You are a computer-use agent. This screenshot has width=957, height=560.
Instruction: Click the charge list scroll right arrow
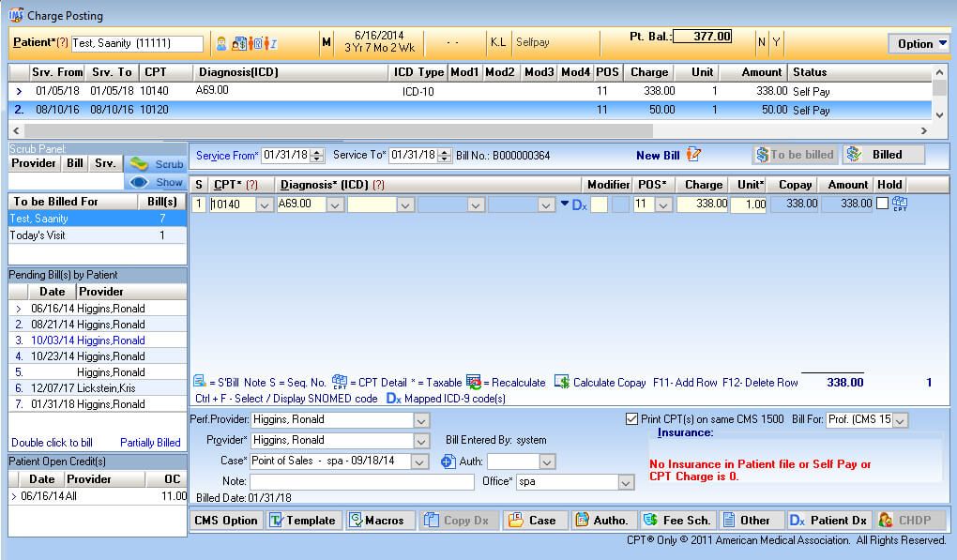924,130
